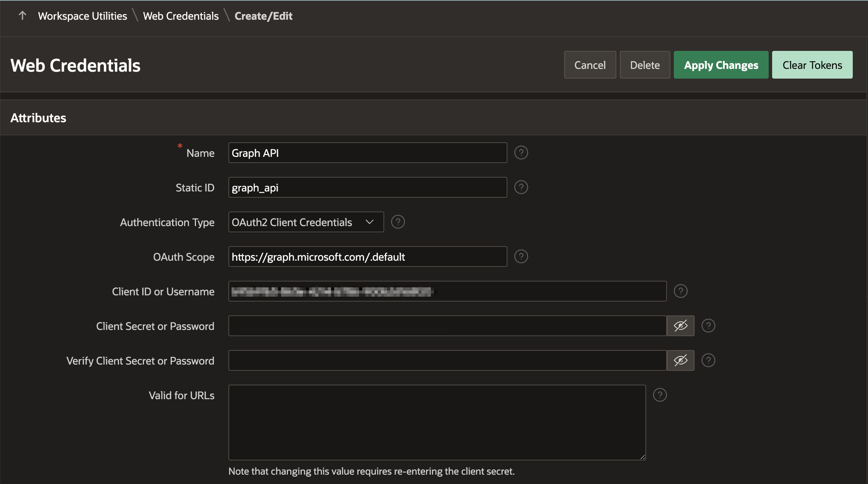This screenshot has width=868, height=484.
Task: Navigate to Web Credentials breadcrumb
Action: coord(181,16)
